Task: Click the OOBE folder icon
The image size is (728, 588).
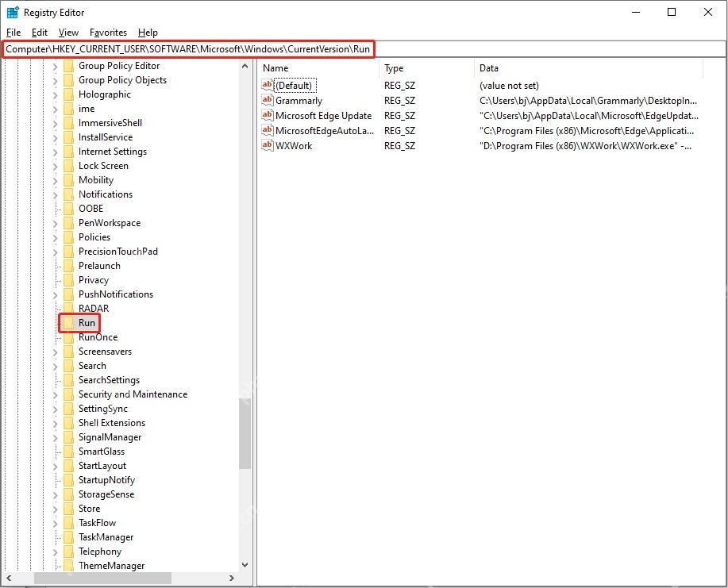Action: click(69, 209)
